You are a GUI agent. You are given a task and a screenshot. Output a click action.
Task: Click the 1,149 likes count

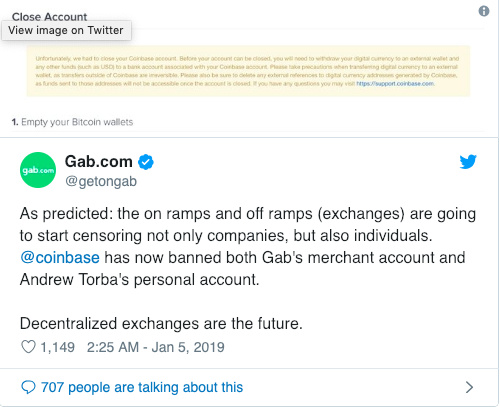click(x=57, y=347)
